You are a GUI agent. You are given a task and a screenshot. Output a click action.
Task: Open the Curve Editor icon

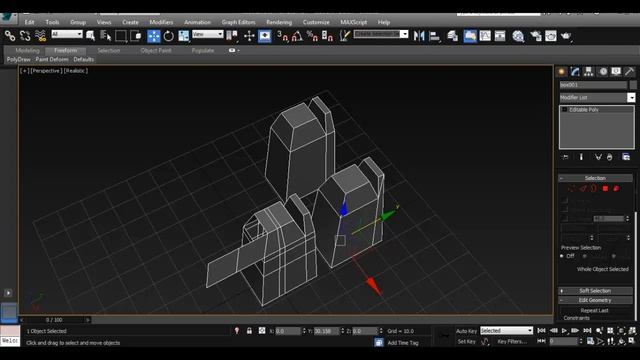485,36
